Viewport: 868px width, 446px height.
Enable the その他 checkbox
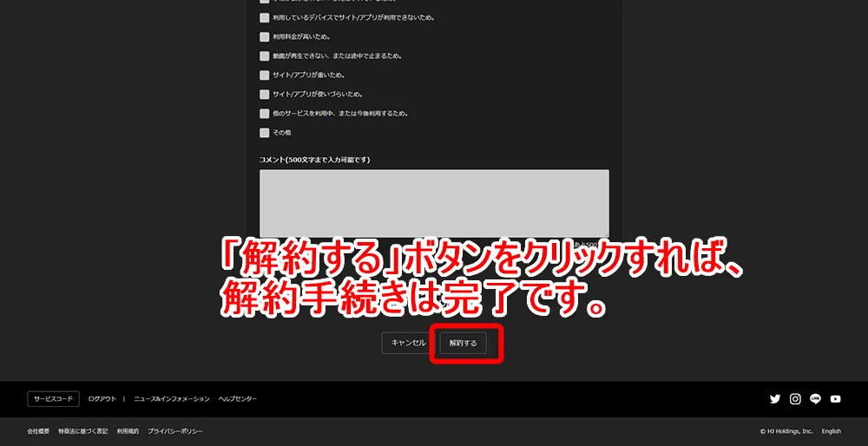pyautogui.click(x=265, y=133)
